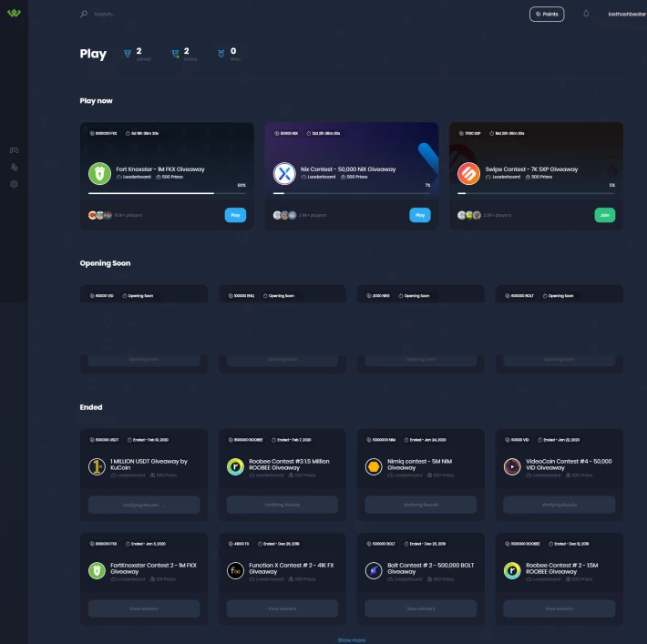Click the Roobee Contest #2 logo

[x=512, y=571]
